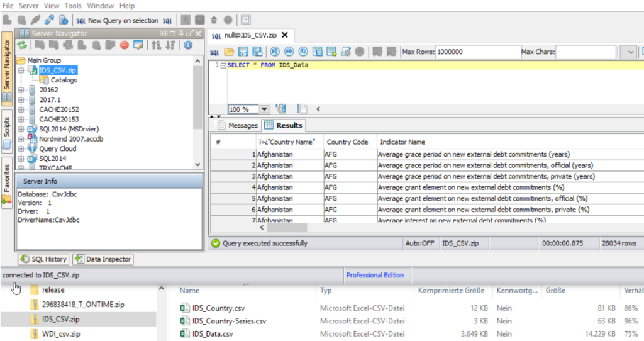Image resolution: width=644 pixels, height=341 pixels.
Task: Expand the Query Cloud node
Action: click(x=21, y=149)
